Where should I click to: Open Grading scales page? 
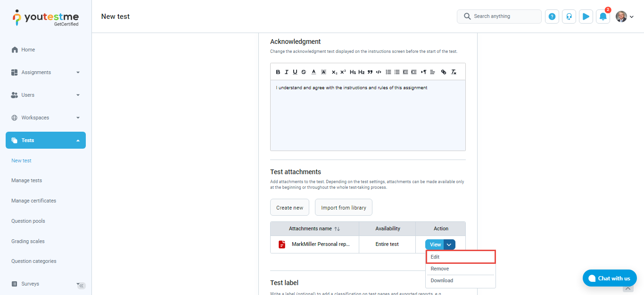click(28, 241)
